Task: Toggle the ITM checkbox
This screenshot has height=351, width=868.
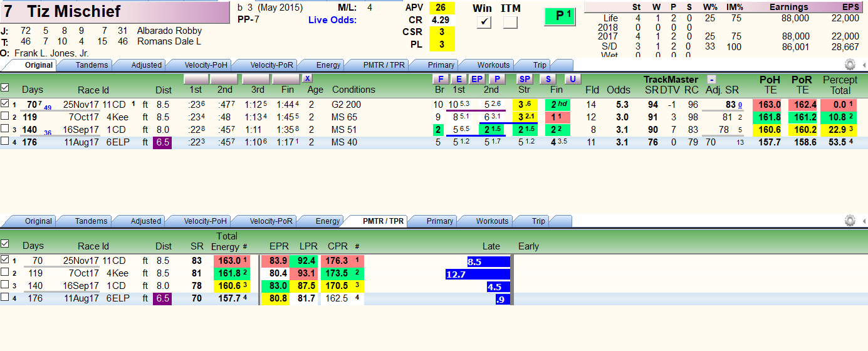Action: 510,23
